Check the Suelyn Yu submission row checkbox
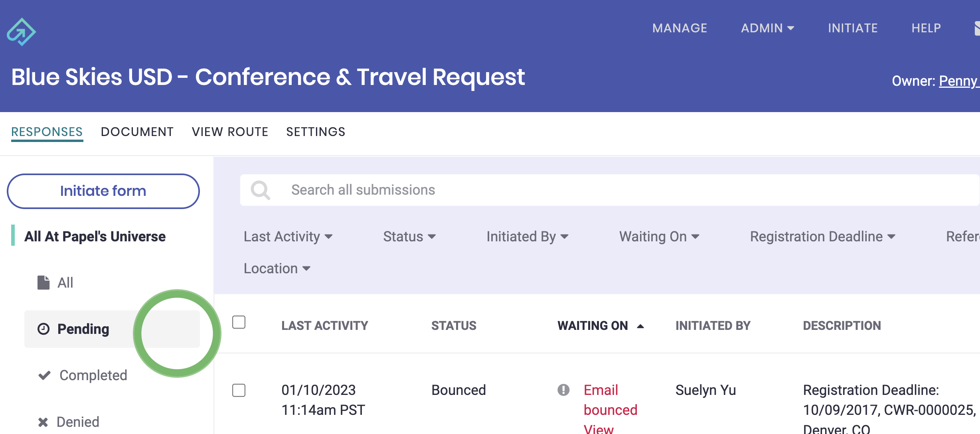 tap(239, 390)
